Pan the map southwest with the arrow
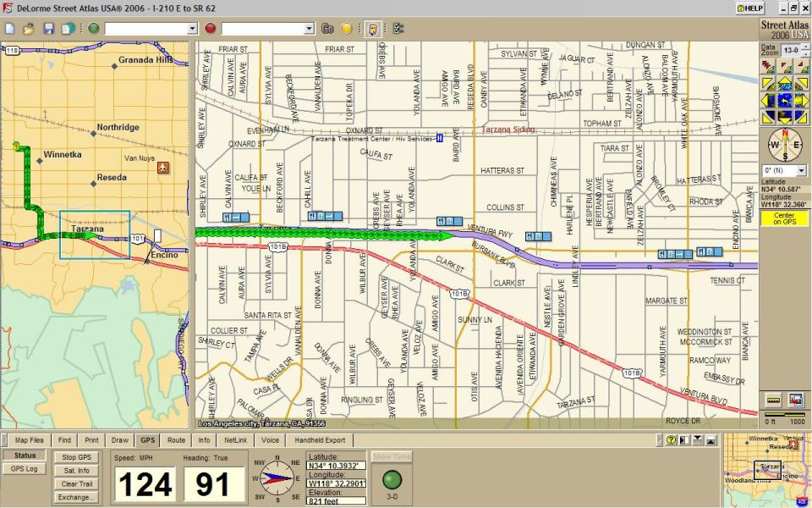Viewport: 812px width, 508px height. (x=768, y=117)
